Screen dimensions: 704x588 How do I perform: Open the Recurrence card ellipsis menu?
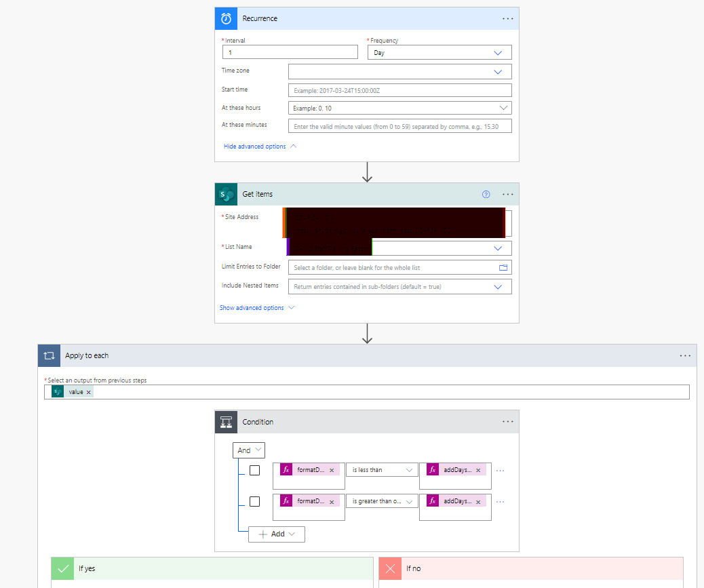click(x=508, y=19)
